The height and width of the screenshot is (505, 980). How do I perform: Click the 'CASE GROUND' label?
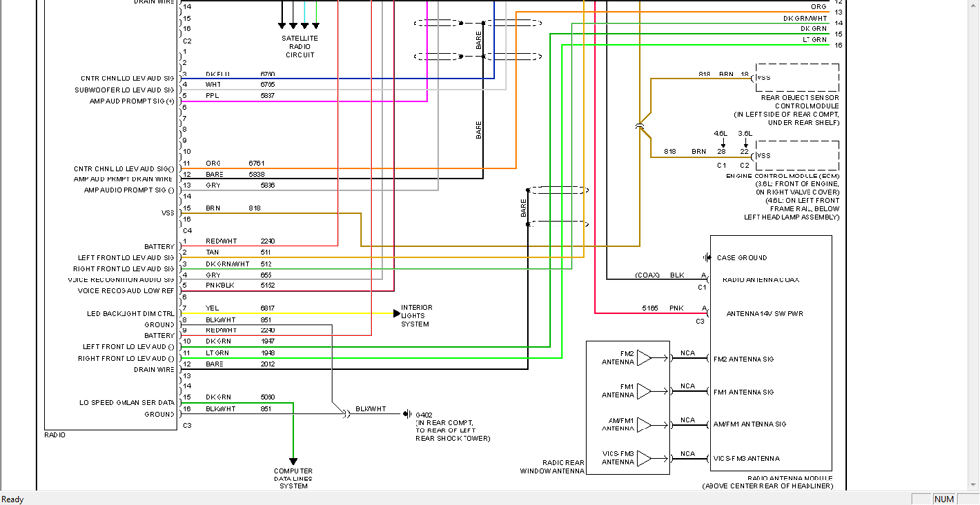tap(742, 258)
